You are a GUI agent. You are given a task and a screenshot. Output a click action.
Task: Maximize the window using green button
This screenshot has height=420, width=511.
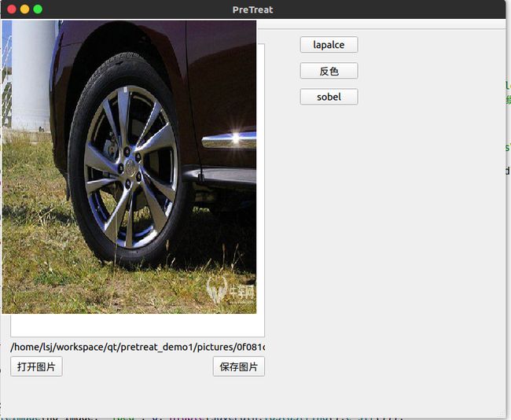click(x=38, y=9)
